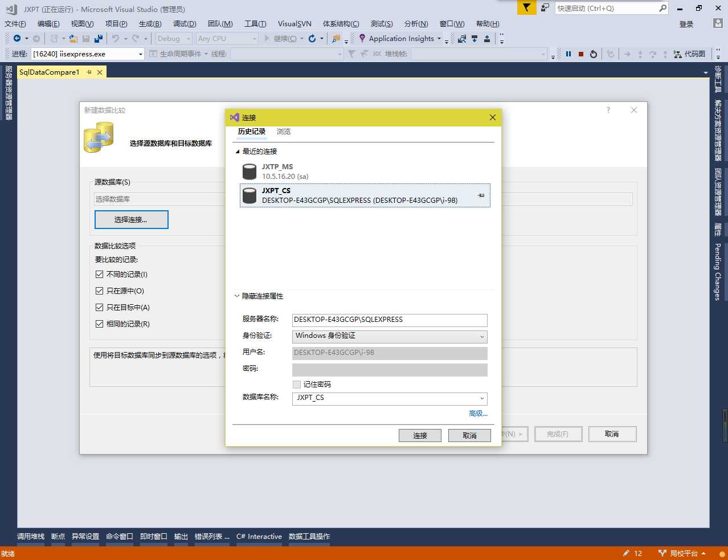Uncheck 相同的记录 checkbox
This screenshot has width=728, height=560.
(x=100, y=324)
